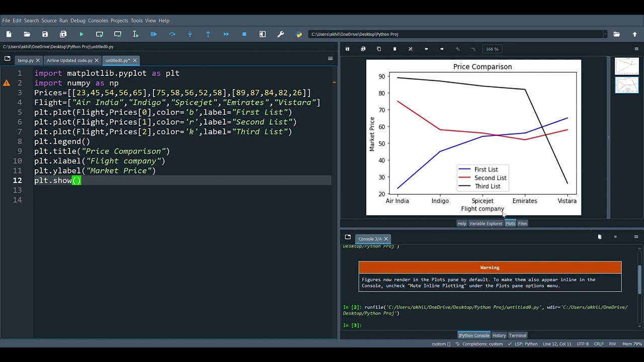Image resolution: width=644 pixels, height=362 pixels.
Task: Close the temp.py tab
Action: [38, 60]
